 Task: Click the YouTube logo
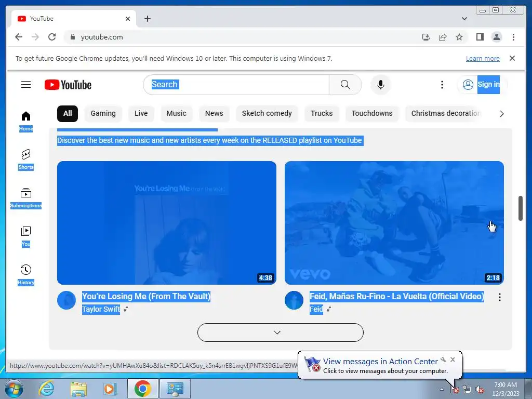coord(68,85)
